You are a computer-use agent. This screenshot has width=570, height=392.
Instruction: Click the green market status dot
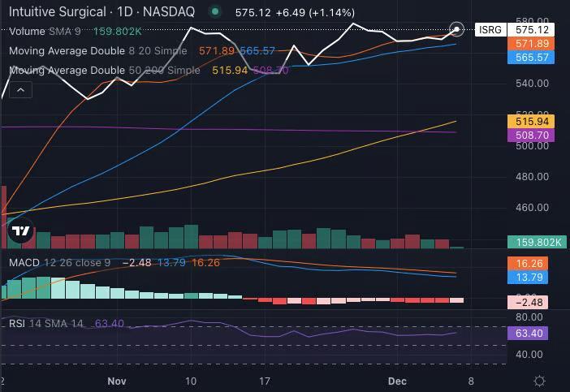click(x=214, y=12)
